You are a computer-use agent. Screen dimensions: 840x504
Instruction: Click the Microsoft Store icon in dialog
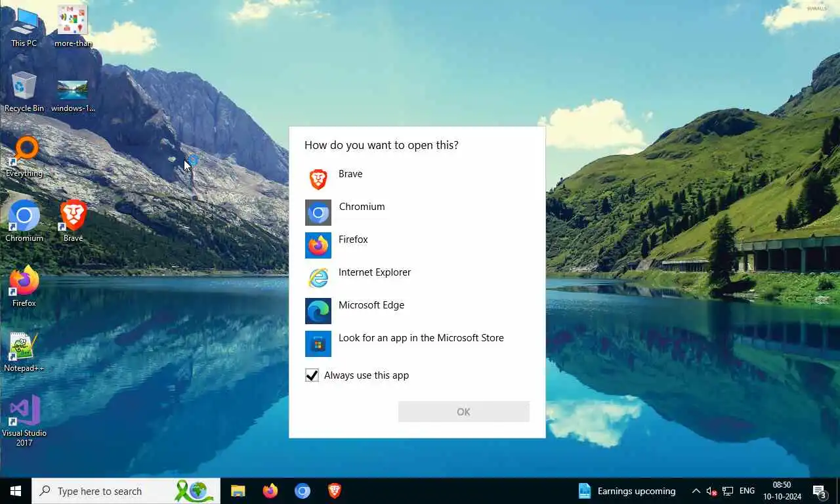[x=318, y=344]
